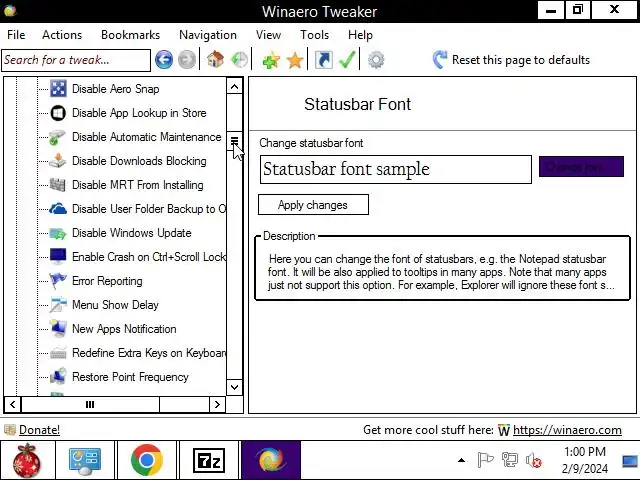
Task: Select Restore Point Frequency tree entry
Action: tap(130, 377)
